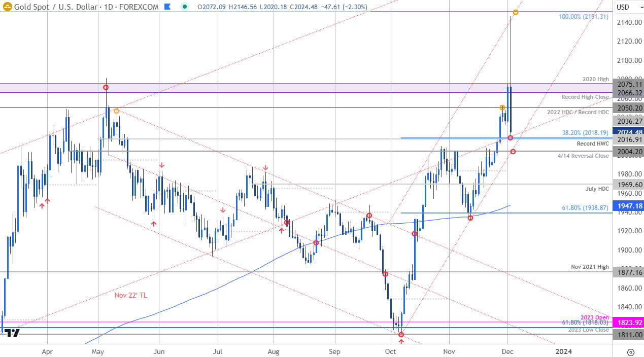Click the O2072.09 open value
The image size is (644, 357).
click(x=211, y=7)
